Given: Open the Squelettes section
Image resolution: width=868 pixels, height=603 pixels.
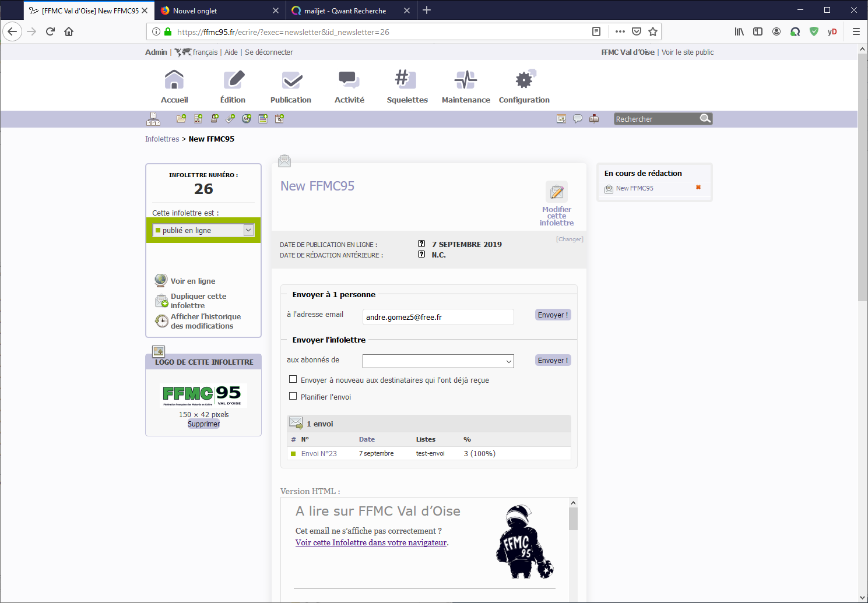Looking at the screenshot, I should [407, 87].
